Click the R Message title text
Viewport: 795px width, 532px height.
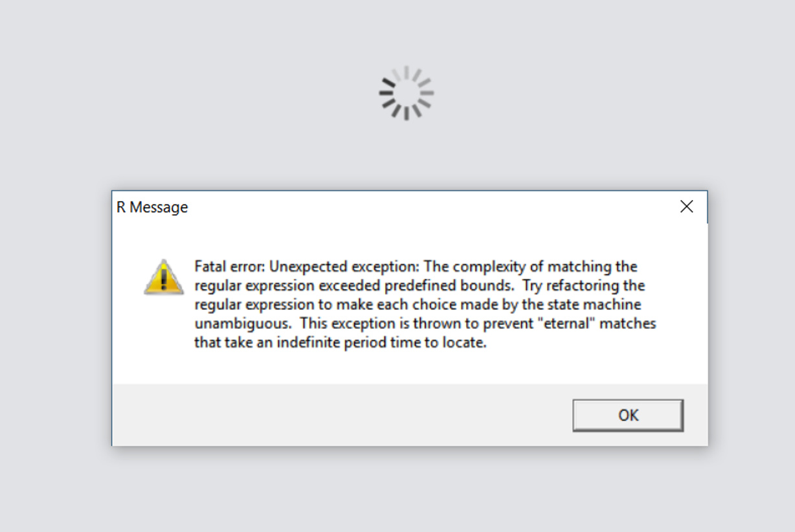(x=152, y=207)
